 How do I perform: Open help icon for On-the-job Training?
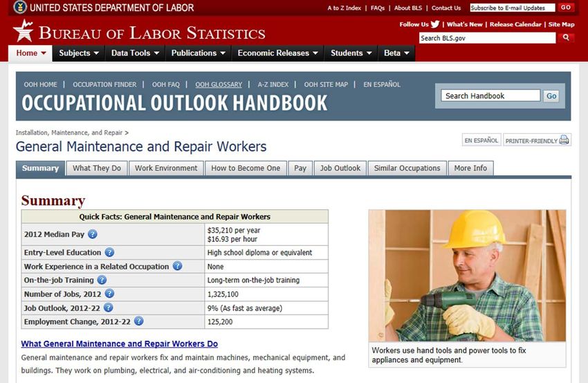tap(102, 280)
